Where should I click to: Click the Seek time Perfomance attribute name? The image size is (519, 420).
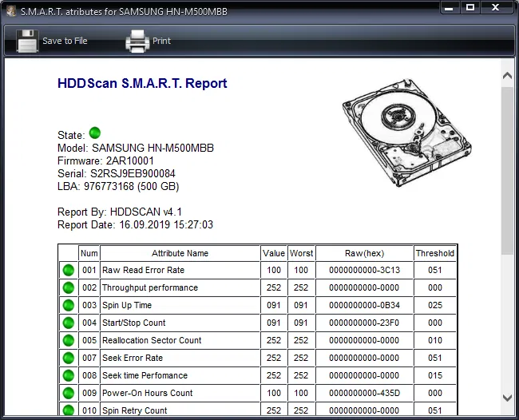[x=145, y=375]
